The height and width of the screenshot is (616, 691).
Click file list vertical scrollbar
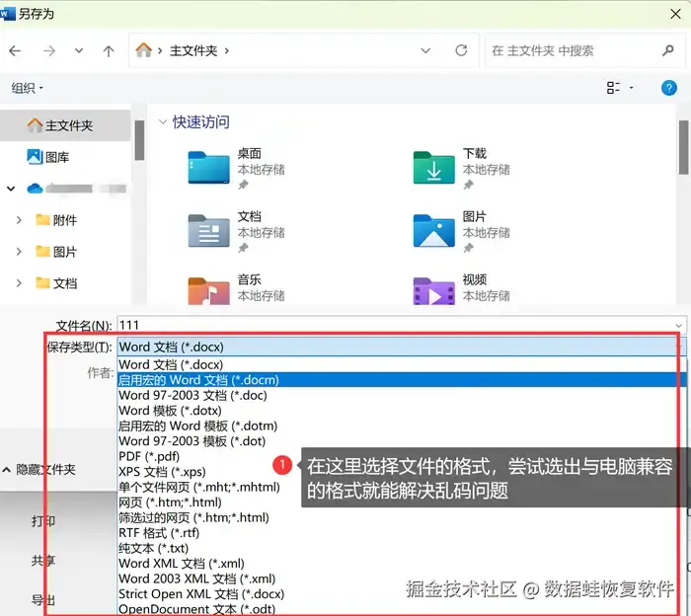(683, 148)
